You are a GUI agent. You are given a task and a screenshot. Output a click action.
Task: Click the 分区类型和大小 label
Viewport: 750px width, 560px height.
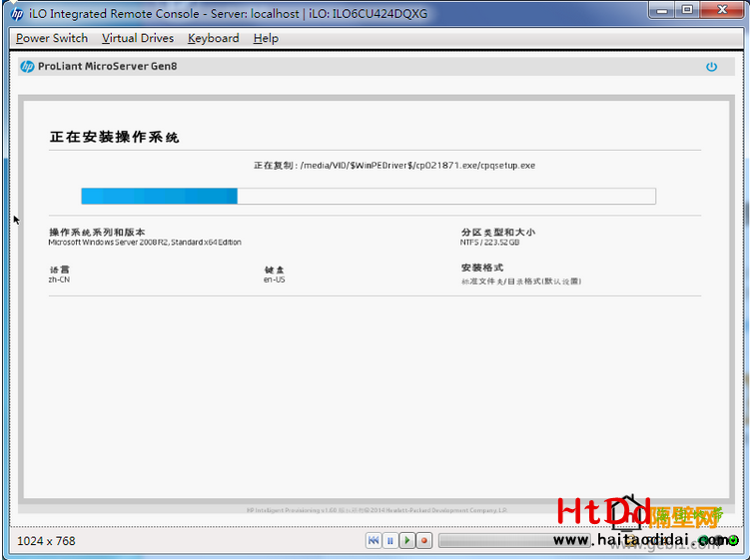click(498, 232)
